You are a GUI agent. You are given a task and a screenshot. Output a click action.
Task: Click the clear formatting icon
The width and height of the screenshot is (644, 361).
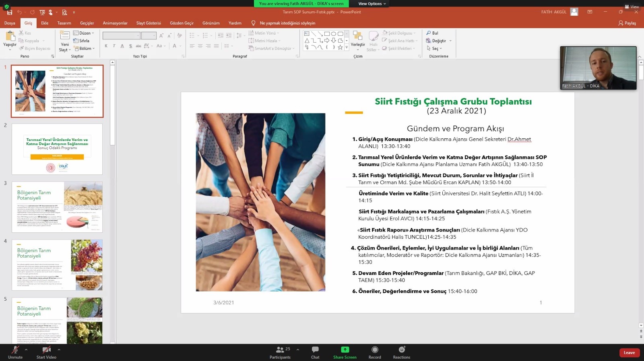180,35
